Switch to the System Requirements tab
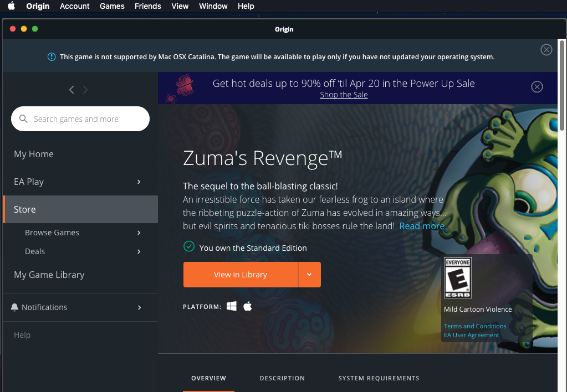This screenshot has height=392, width=567. [379, 378]
